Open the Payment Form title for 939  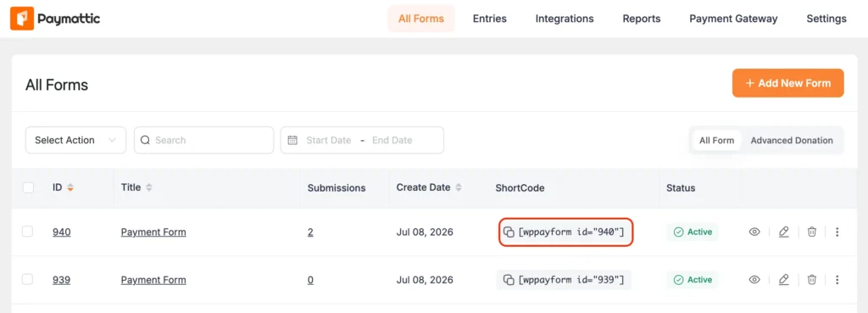click(x=153, y=280)
